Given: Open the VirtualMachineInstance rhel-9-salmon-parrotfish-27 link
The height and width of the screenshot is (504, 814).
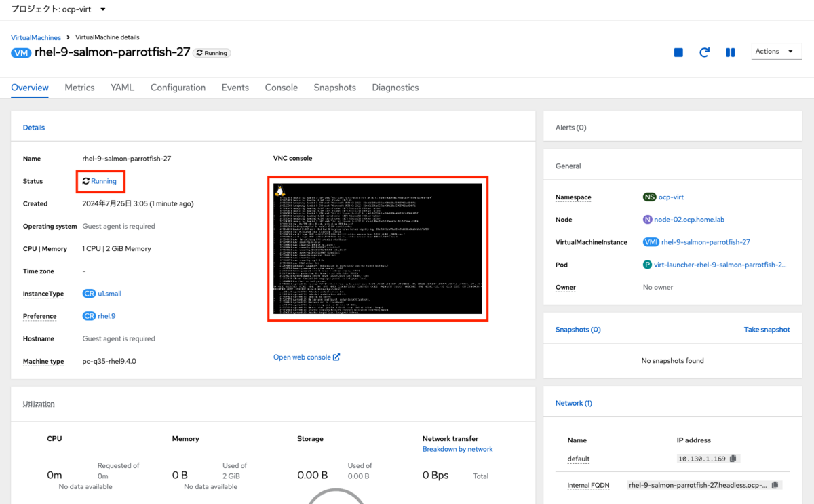Looking at the screenshot, I should tap(705, 242).
